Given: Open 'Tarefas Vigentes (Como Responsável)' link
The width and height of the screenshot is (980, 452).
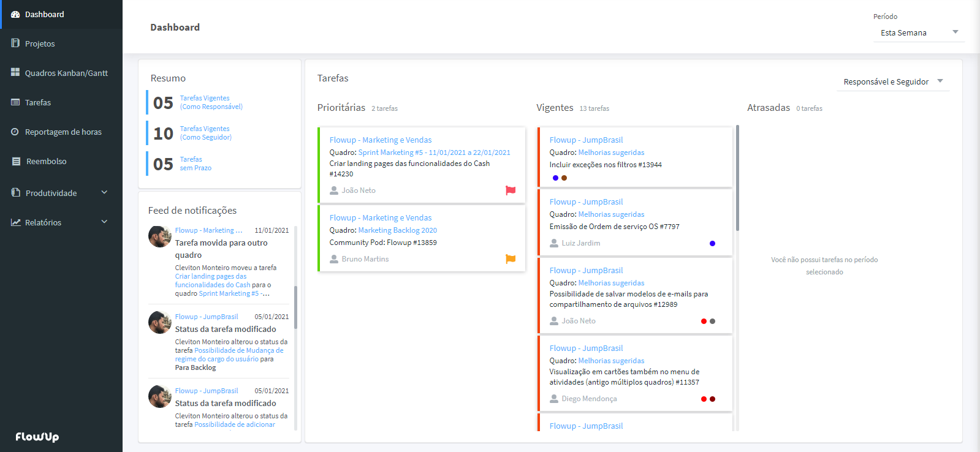Looking at the screenshot, I should click(x=211, y=102).
